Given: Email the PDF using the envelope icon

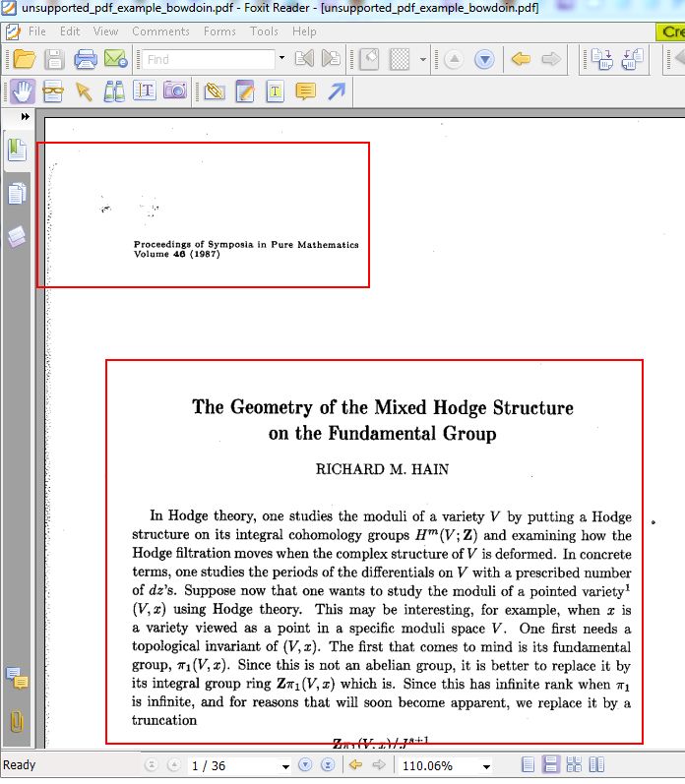Looking at the screenshot, I should coord(115,59).
